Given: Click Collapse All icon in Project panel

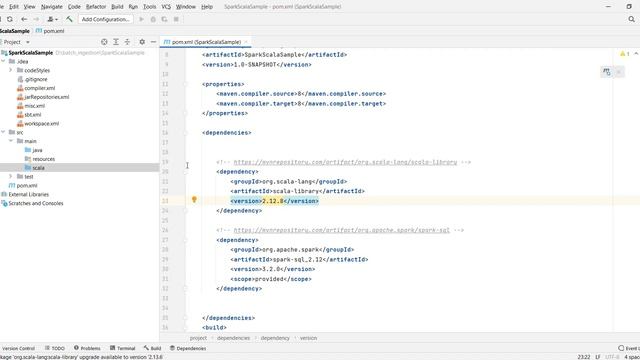Looking at the screenshot, I should coord(127,42).
